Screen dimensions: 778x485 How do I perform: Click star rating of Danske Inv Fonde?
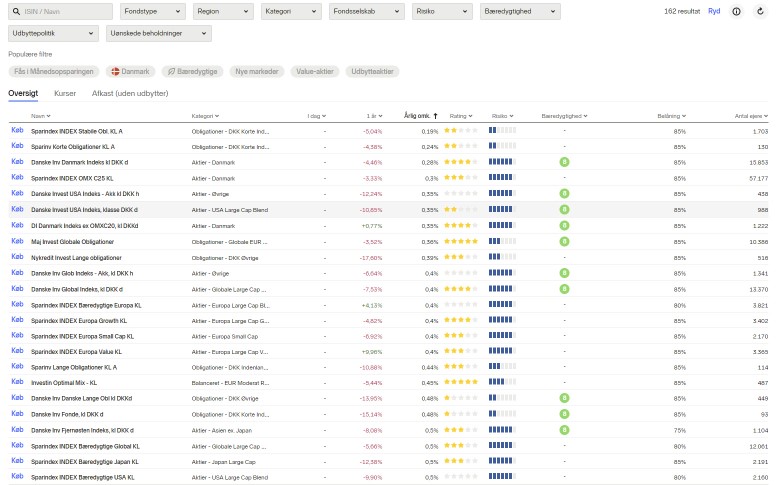[x=461, y=414]
